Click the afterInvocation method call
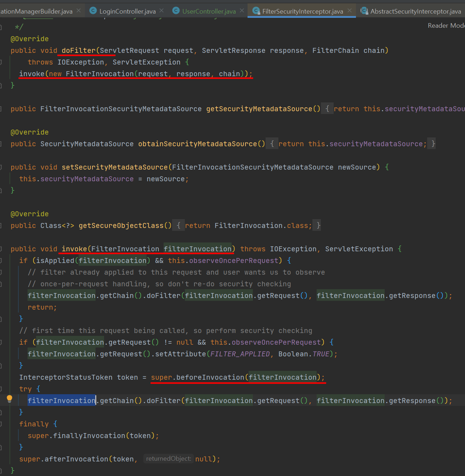 [76, 459]
